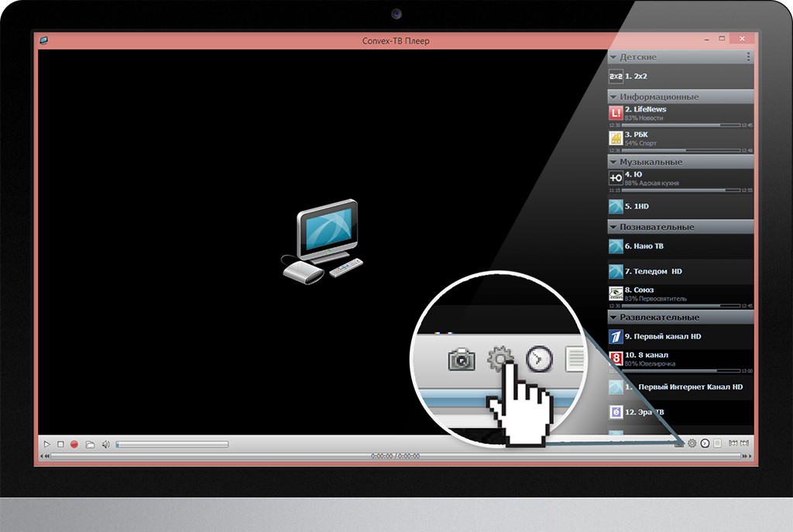Switch to next channel using last toolbar icon
The width and height of the screenshot is (793, 532).
click(x=745, y=443)
